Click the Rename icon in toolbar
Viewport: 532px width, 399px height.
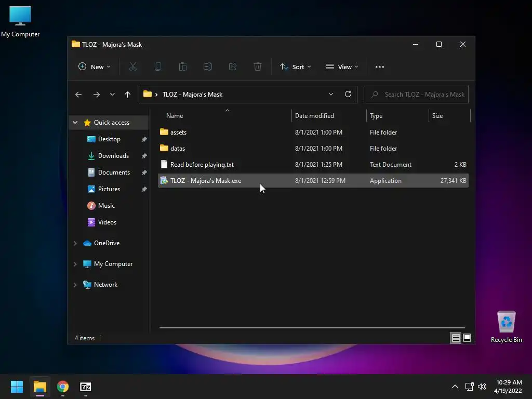tap(208, 67)
